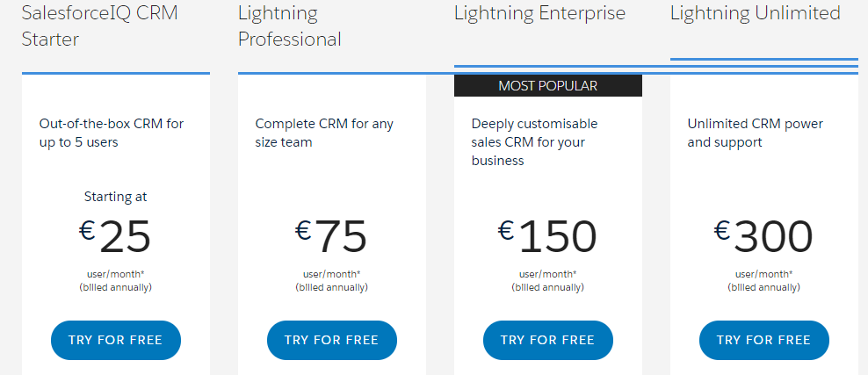Click the €150 price

(547, 237)
